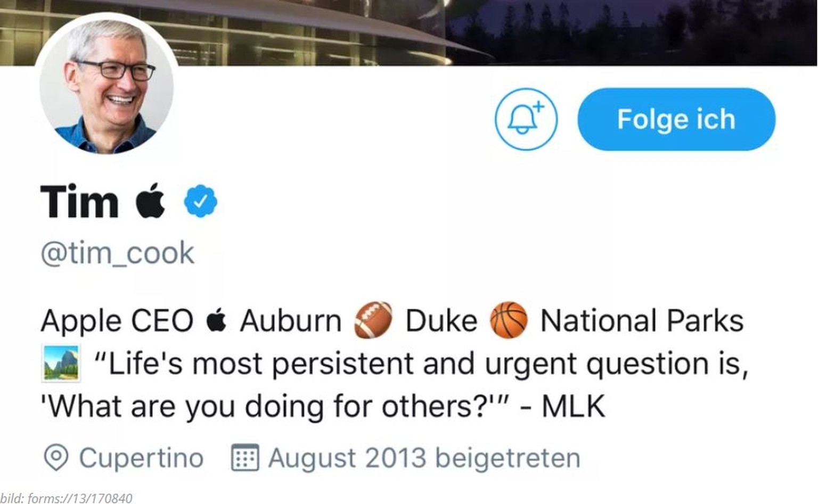
Task: Click the Cupertino location text
Action: coord(141,458)
